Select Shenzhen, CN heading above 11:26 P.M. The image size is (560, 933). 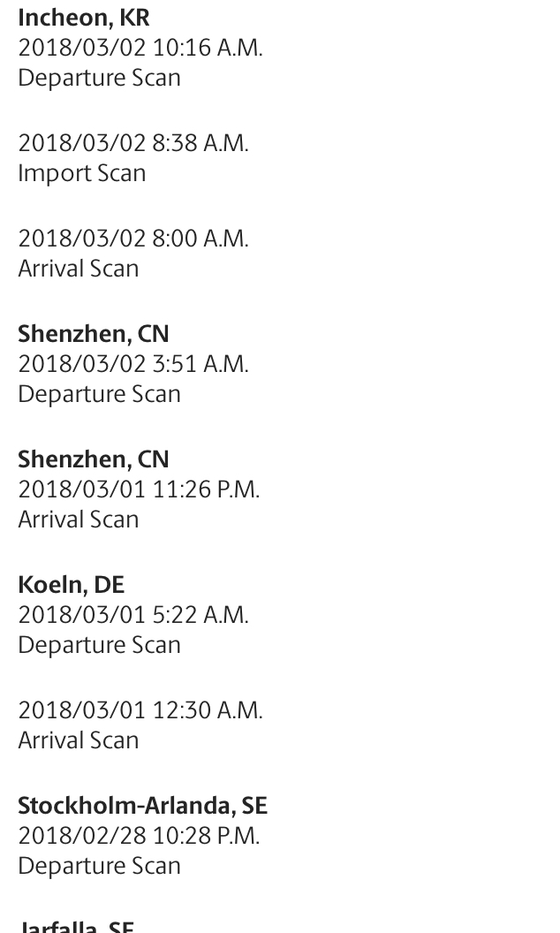[x=94, y=459]
